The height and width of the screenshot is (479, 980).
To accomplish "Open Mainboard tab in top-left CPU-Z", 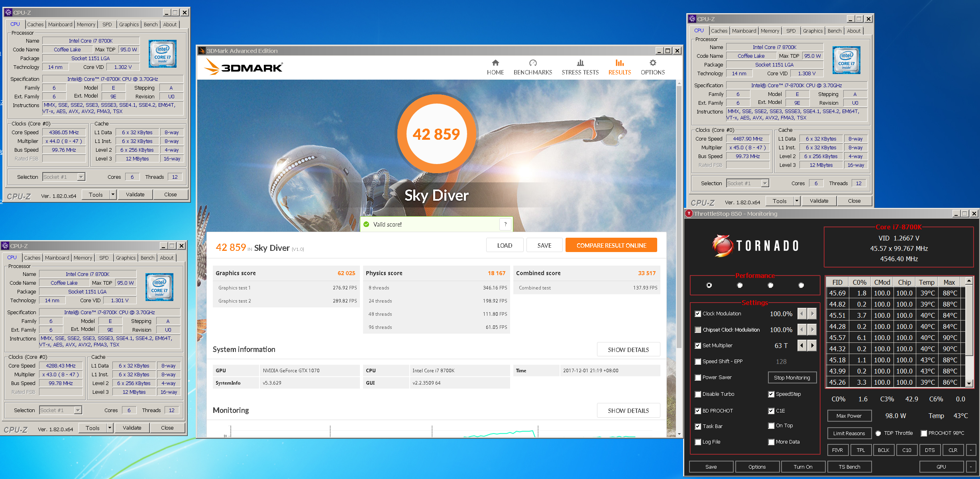I will (x=60, y=25).
